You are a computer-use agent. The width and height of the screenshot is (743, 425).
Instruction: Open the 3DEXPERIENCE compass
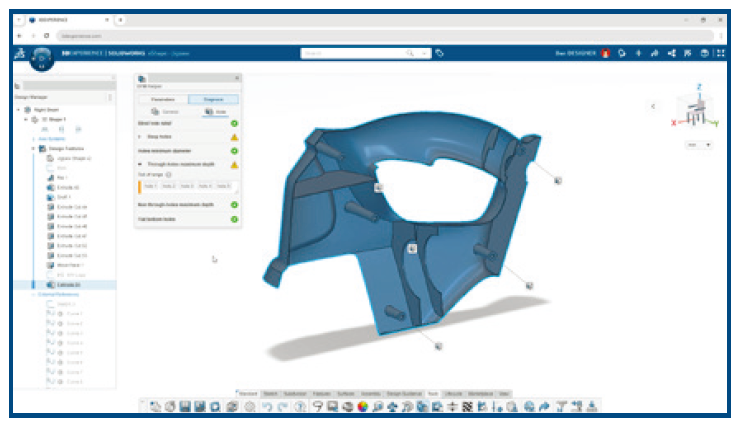(x=42, y=58)
